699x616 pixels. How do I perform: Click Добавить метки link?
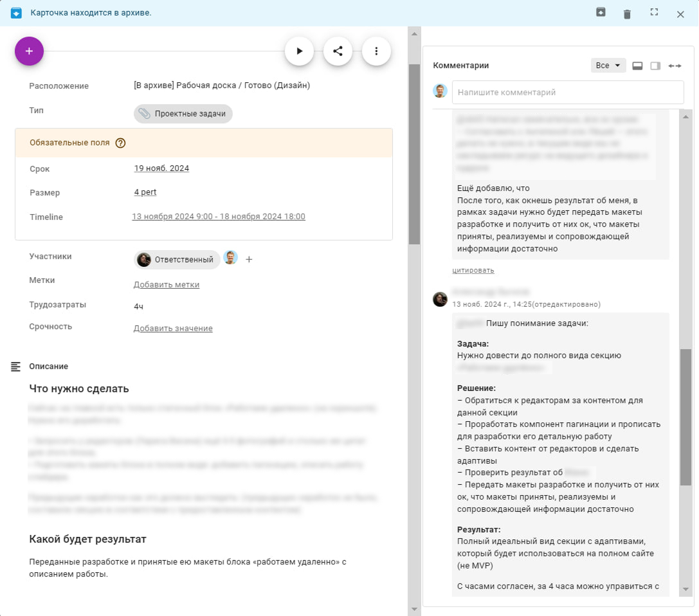click(x=167, y=285)
